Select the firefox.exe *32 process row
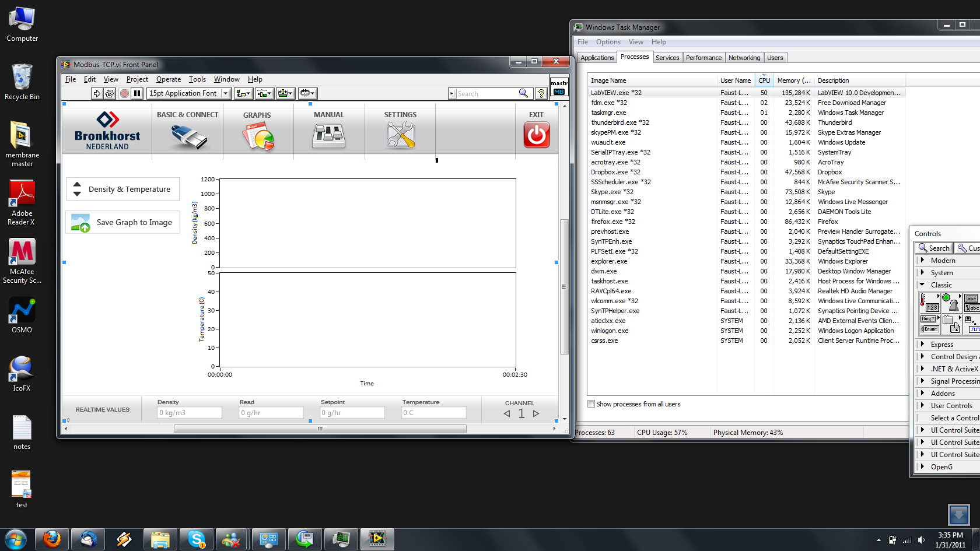980x551 pixels. [x=746, y=222]
